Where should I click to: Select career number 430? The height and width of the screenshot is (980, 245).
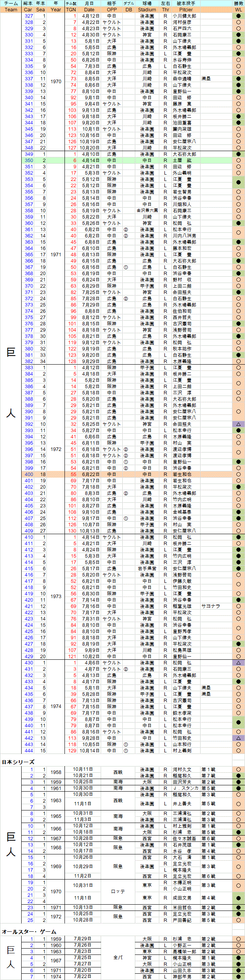(29, 662)
